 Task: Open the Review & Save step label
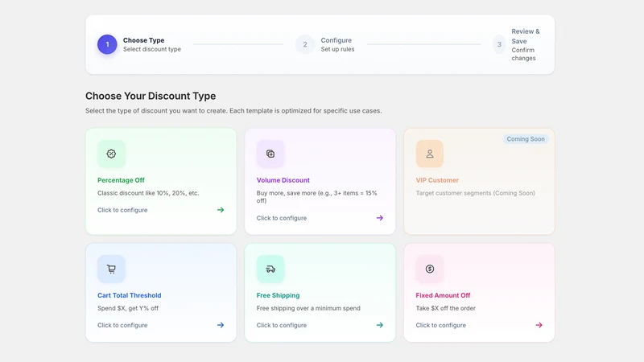(526, 36)
